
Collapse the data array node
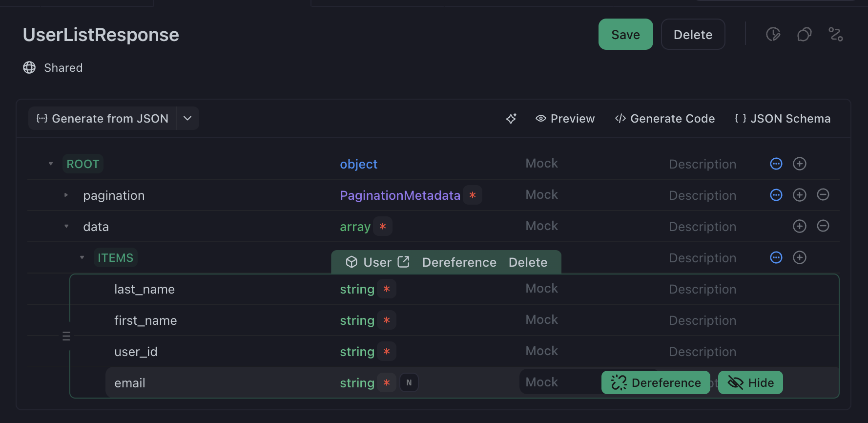[66, 227]
